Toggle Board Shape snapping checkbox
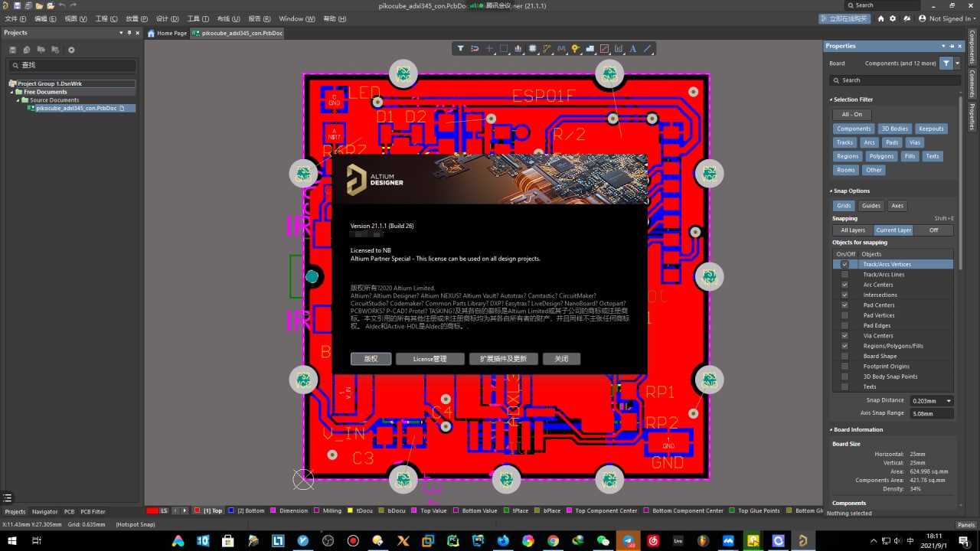This screenshot has height=551, width=980. [844, 356]
